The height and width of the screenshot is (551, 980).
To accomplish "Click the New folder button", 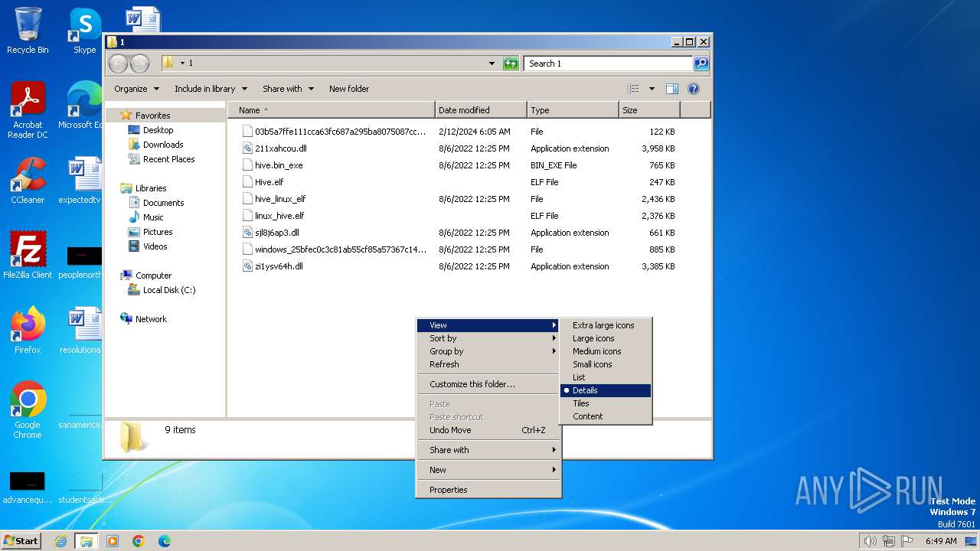I will [349, 89].
